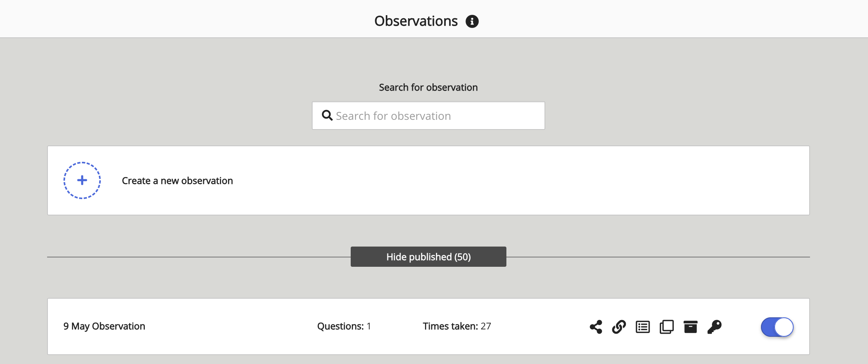
Task: Duplicate the 9 May Observation
Action: [x=666, y=327]
